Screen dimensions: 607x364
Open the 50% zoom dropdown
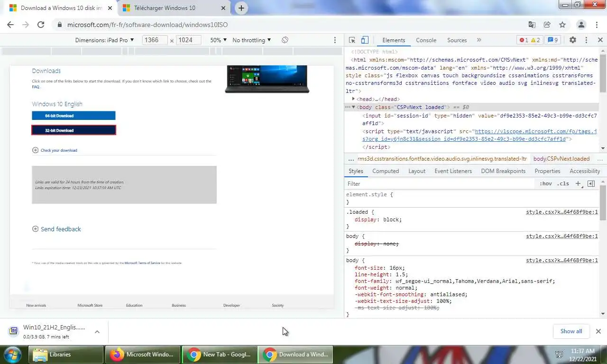219,40
